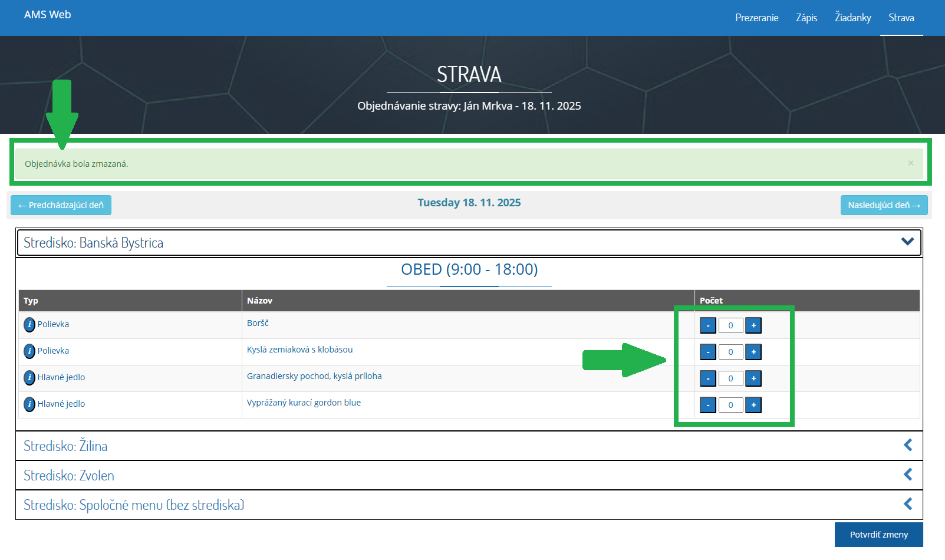This screenshot has height=560, width=945.
Task: Decrease Kyslá zemiaková count with minus
Action: (x=707, y=352)
